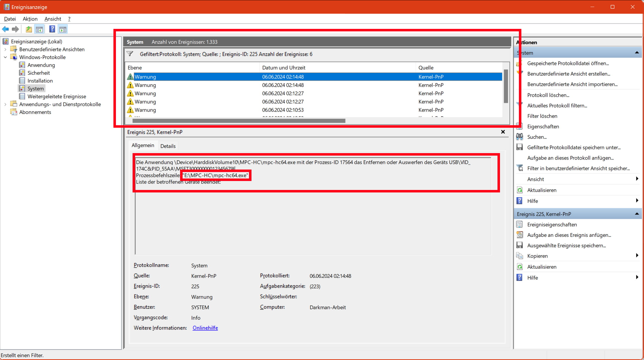This screenshot has width=644, height=360.
Task: Click the binoculars Suchen icon
Action: coord(519,137)
